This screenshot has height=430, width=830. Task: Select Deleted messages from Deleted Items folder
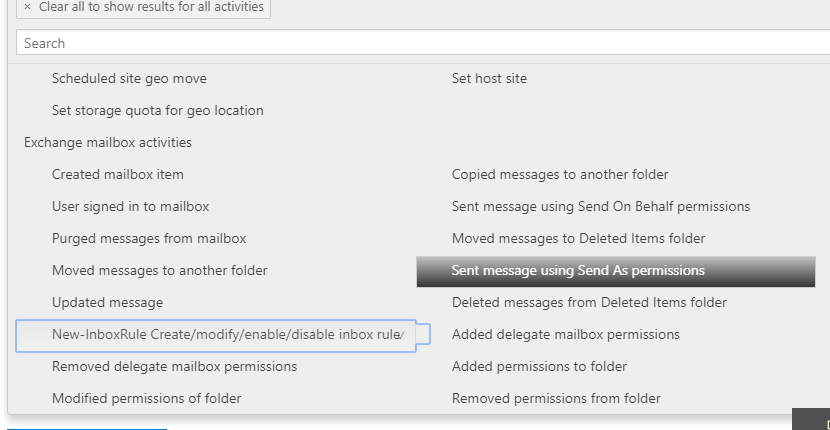[589, 302]
